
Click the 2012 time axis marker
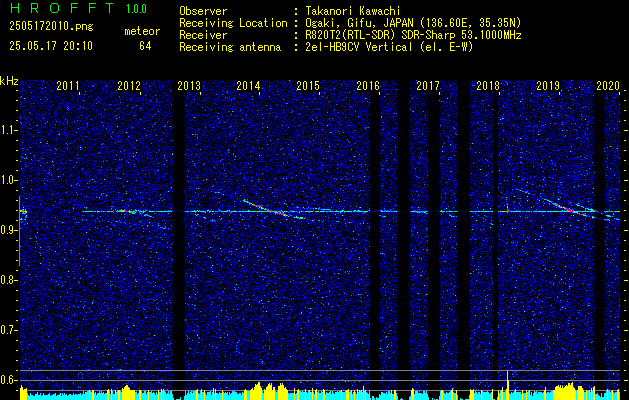tap(129, 85)
